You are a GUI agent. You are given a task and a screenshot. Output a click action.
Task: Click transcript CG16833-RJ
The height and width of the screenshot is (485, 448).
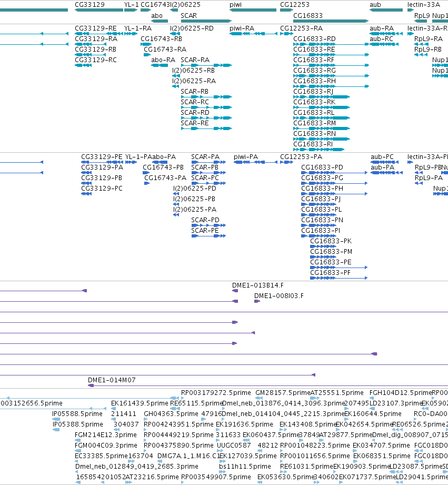click(x=322, y=97)
